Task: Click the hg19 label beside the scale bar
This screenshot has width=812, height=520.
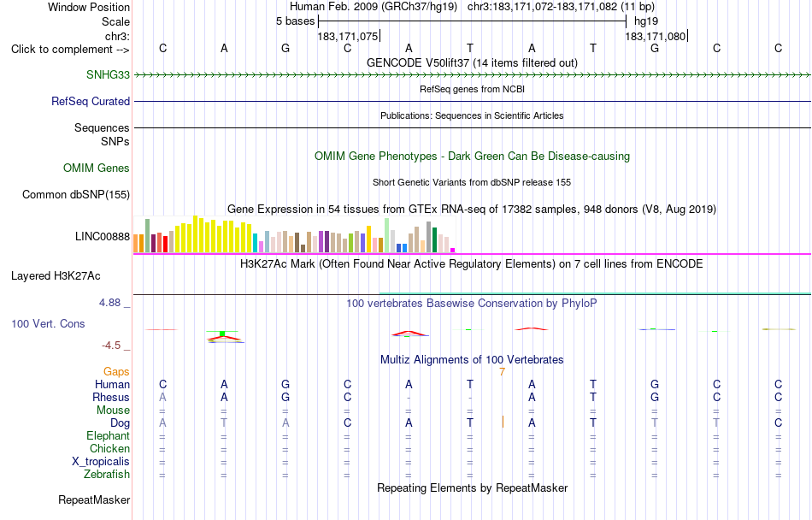Action: [x=646, y=21]
